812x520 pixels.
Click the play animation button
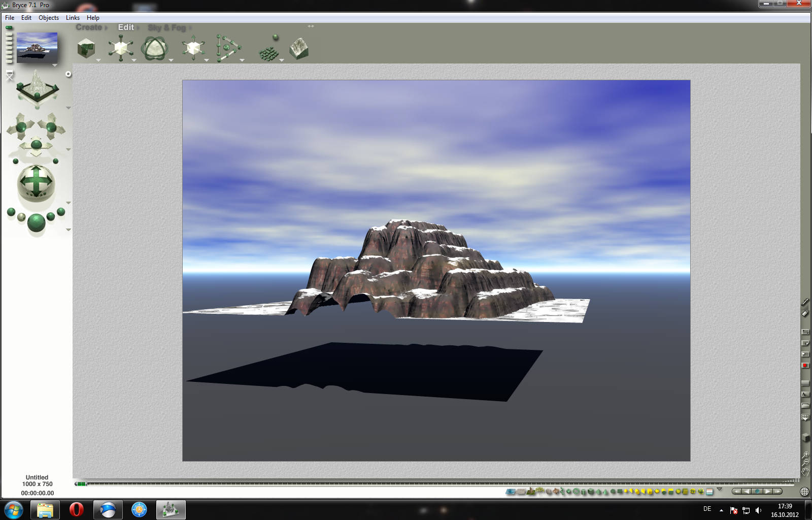click(768, 492)
